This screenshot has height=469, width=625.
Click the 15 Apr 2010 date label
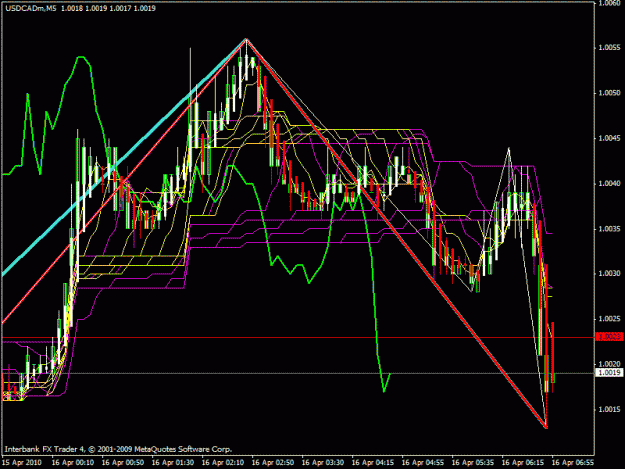point(22,462)
